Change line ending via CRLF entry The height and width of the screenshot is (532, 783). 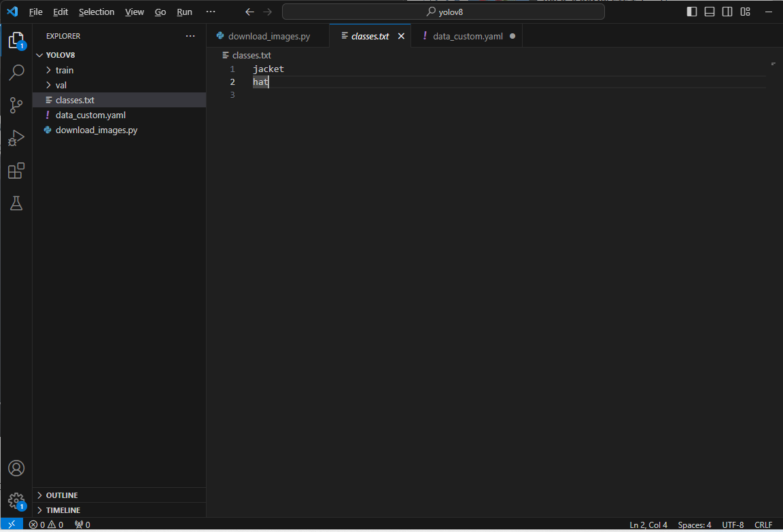(x=763, y=525)
